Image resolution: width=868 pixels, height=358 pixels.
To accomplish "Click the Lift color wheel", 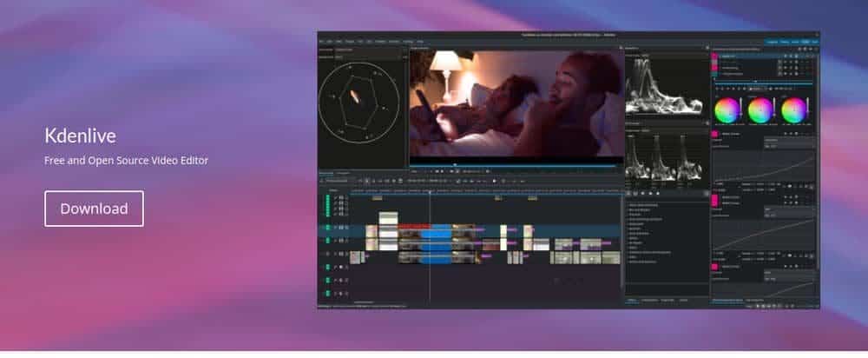I will 727,110.
